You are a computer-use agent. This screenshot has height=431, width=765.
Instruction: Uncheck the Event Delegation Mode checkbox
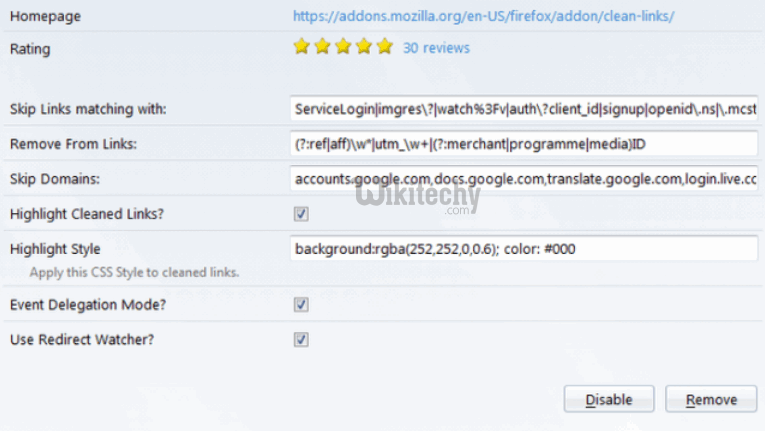(x=301, y=304)
